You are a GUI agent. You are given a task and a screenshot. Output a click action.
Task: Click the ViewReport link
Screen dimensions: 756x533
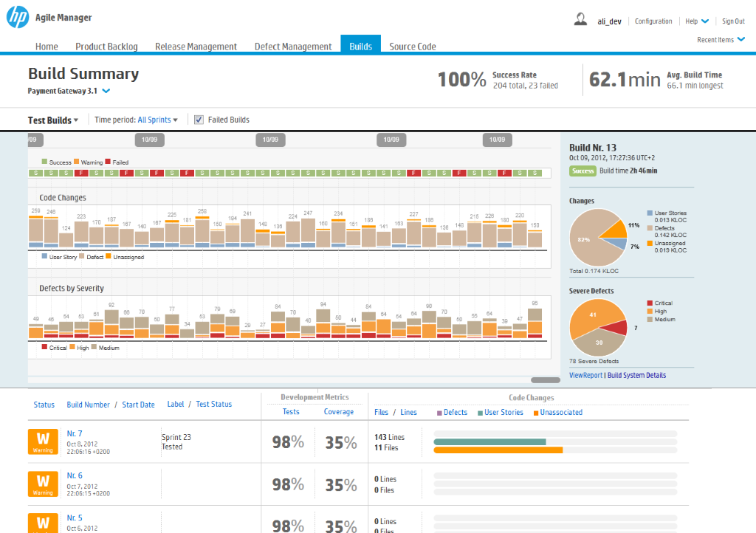pyautogui.click(x=585, y=376)
